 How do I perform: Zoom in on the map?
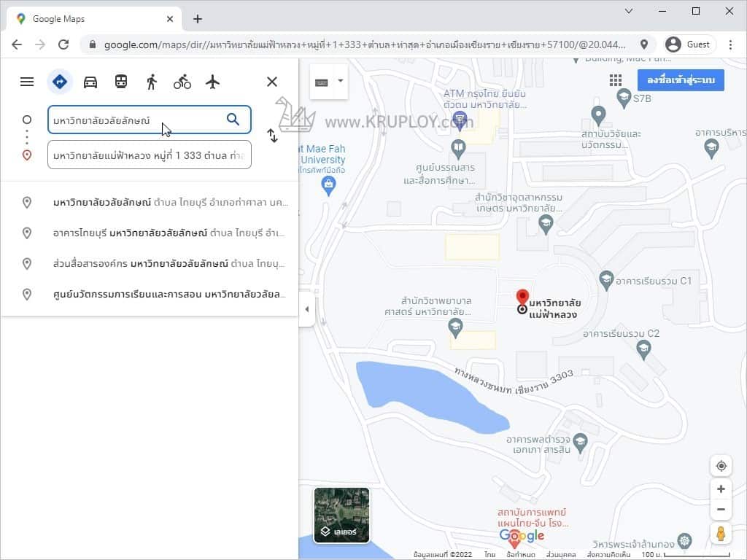point(721,489)
